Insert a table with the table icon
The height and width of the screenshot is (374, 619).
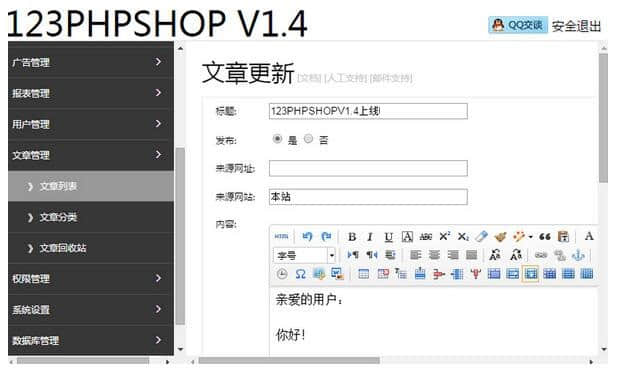tap(363, 274)
